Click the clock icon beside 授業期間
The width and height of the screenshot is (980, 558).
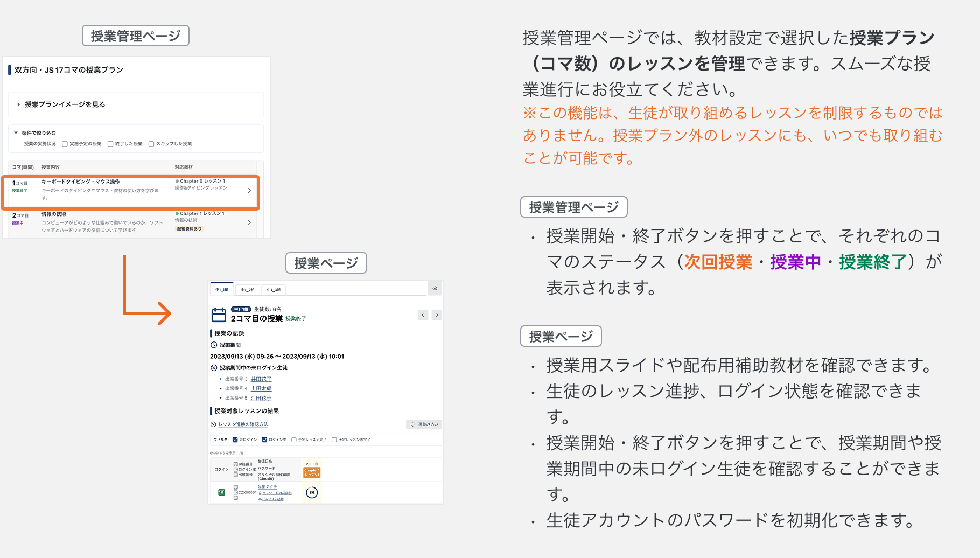pos(213,345)
